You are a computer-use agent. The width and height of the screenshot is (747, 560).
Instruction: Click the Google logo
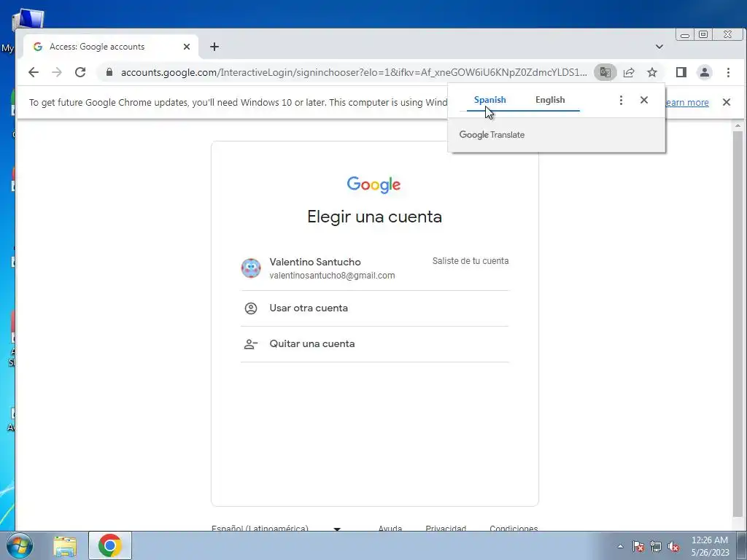click(374, 184)
